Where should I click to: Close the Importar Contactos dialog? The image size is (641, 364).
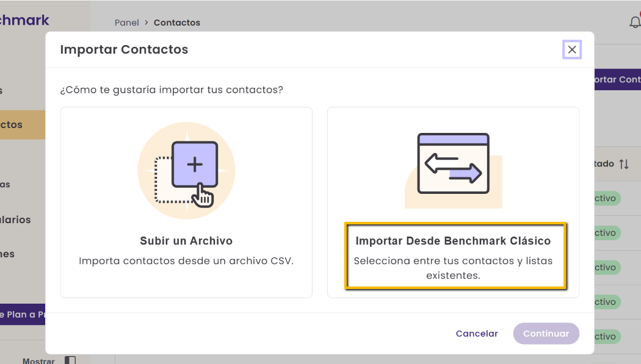[572, 50]
